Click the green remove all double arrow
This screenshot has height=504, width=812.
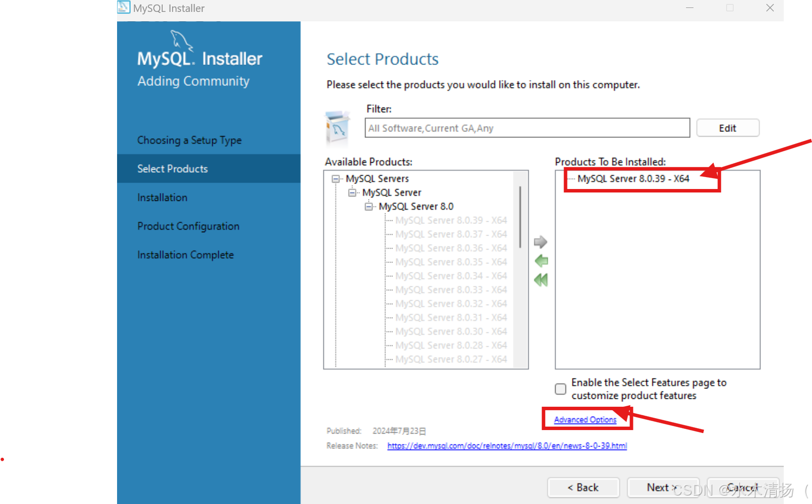[541, 280]
